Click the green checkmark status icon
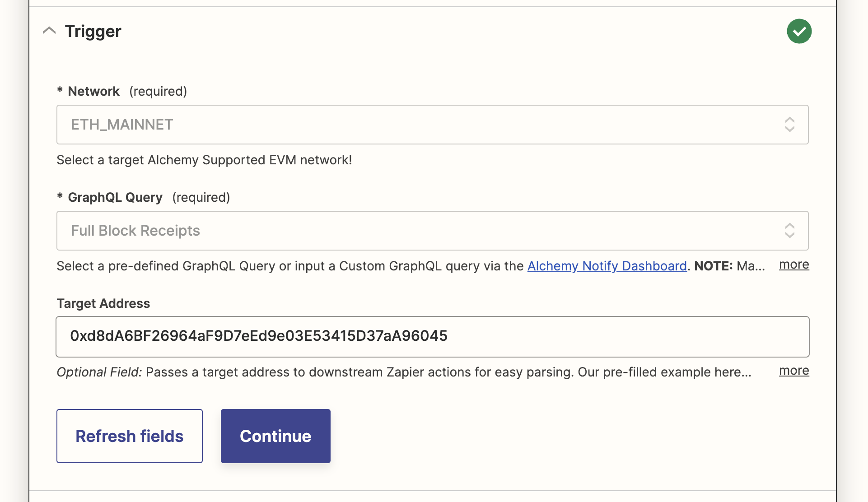The height and width of the screenshot is (502, 868). click(x=799, y=31)
